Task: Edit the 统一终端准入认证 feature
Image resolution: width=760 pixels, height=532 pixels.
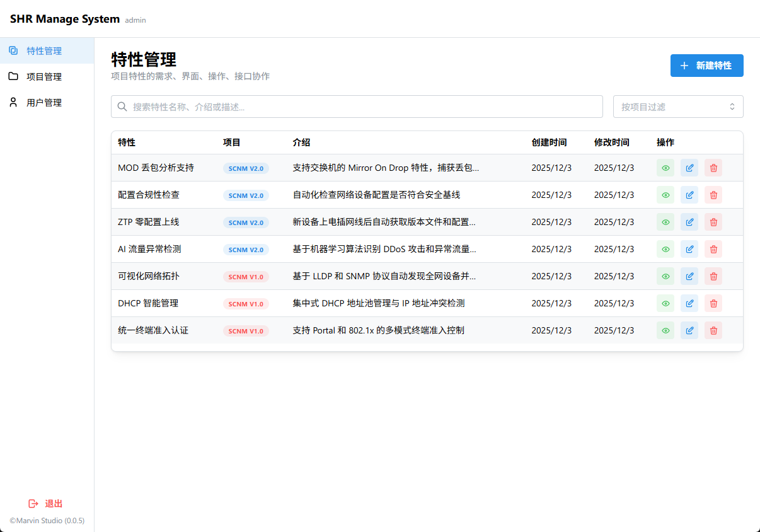Action: [689, 330]
